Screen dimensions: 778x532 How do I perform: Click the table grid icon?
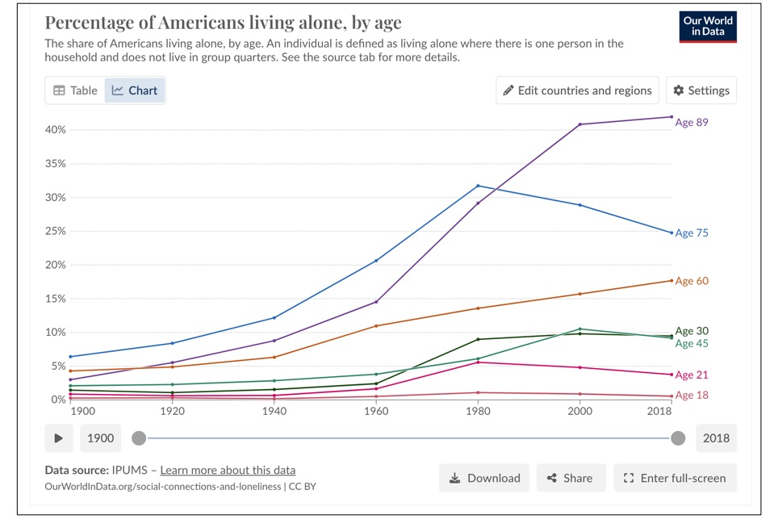pos(59,90)
